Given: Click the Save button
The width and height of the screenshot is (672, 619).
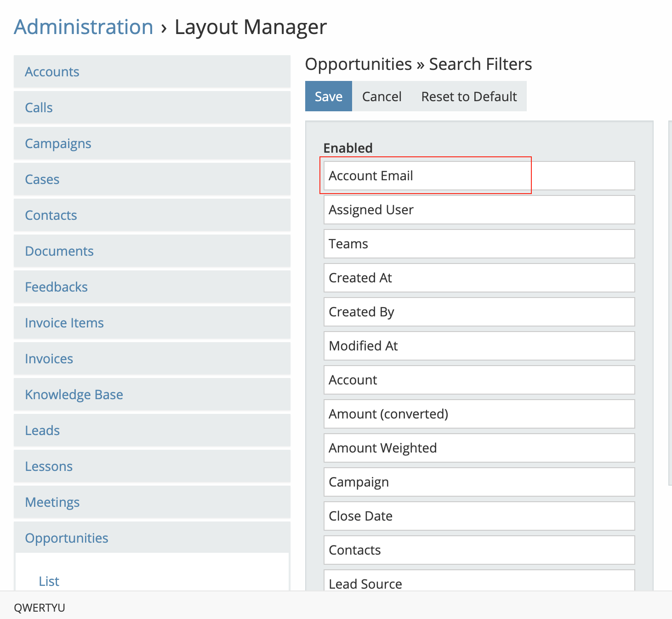Looking at the screenshot, I should coord(328,97).
